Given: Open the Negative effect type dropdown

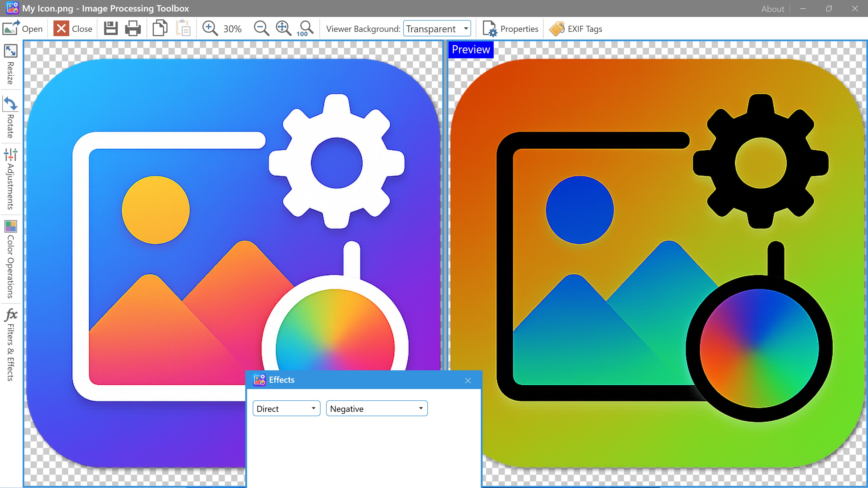Looking at the screenshot, I should coord(376,408).
